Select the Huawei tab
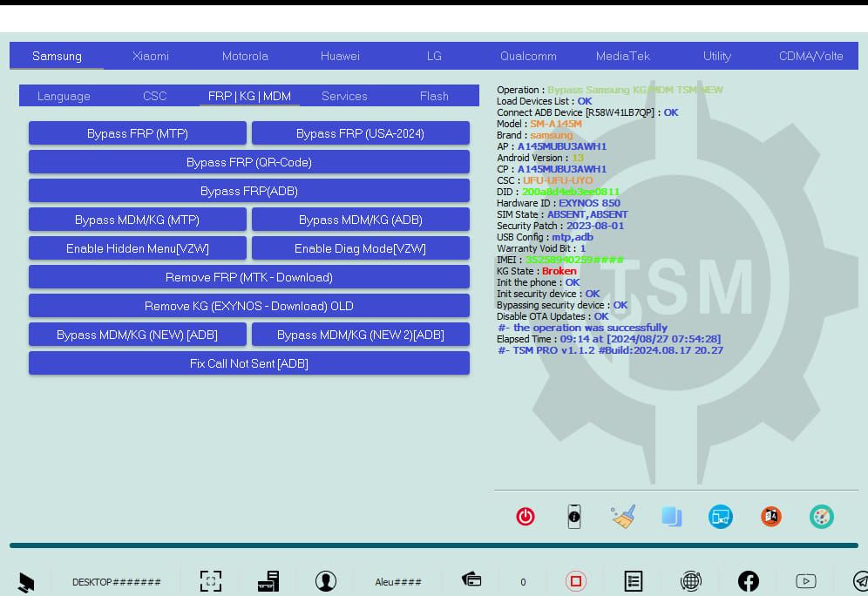The image size is (868, 596). click(340, 56)
